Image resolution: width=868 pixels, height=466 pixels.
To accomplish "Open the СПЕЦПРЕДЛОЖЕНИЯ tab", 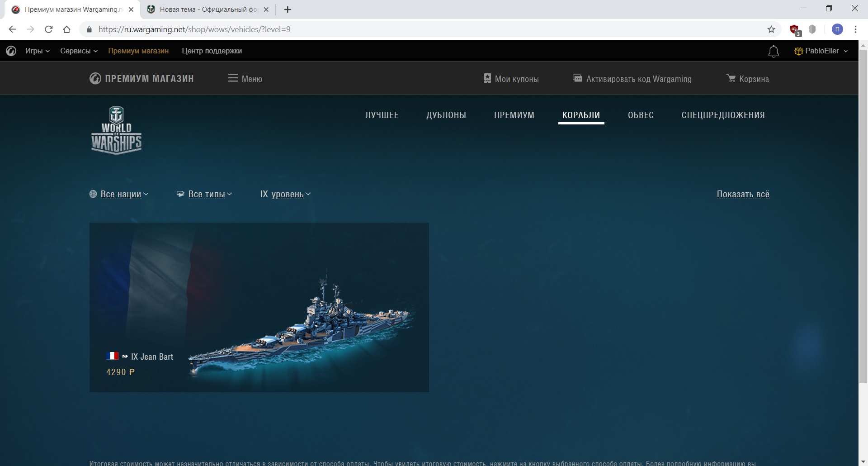I will point(723,115).
